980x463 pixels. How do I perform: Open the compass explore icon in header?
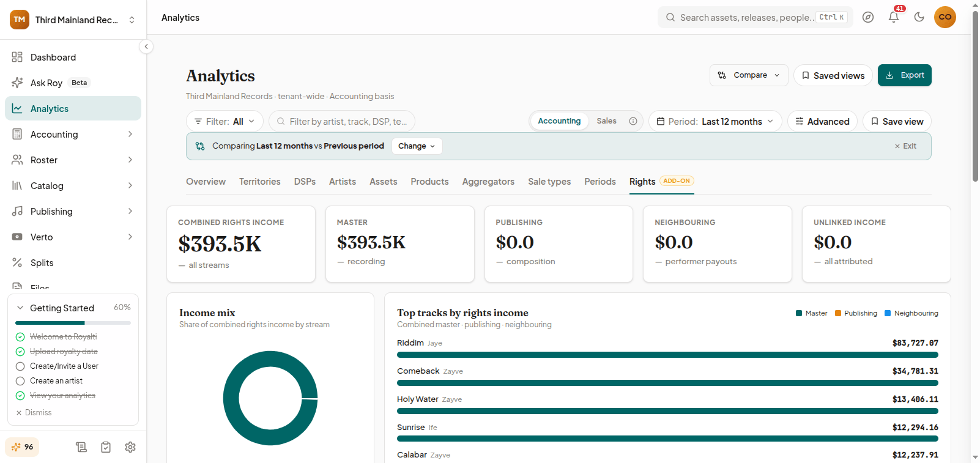click(x=868, y=17)
